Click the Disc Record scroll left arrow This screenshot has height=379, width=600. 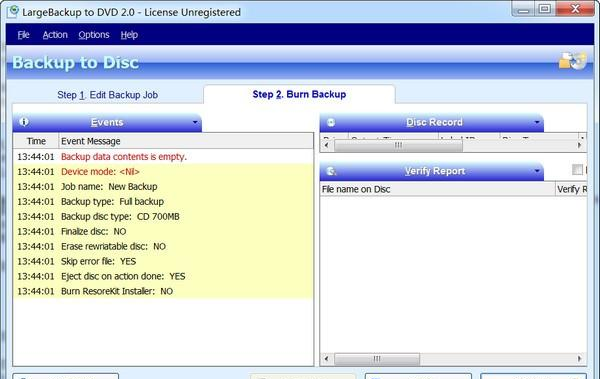click(x=326, y=145)
